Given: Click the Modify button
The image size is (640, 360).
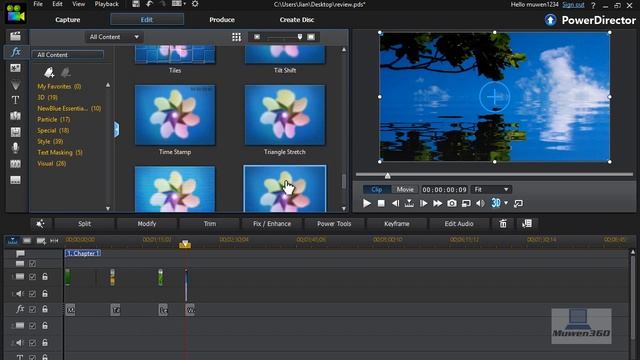Looking at the screenshot, I should [147, 224].
